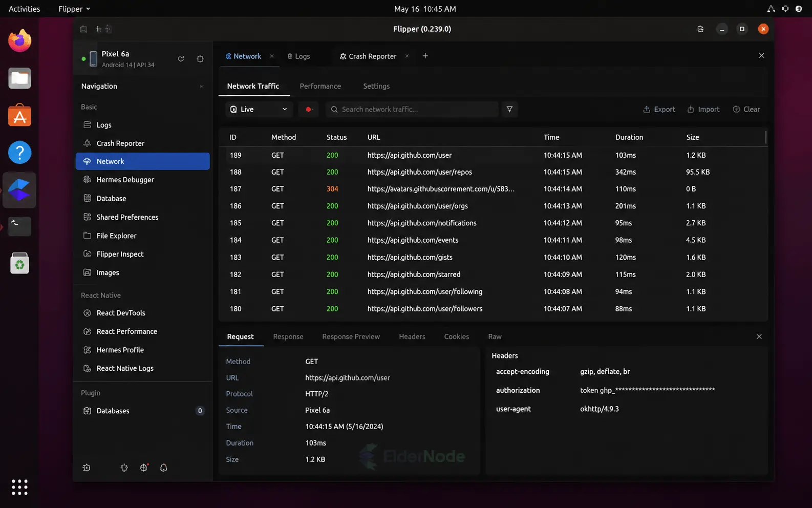Add a new tab with plus icon
Image resolution: width=812 pixels, height=508 pixels.
pos(425,56)
